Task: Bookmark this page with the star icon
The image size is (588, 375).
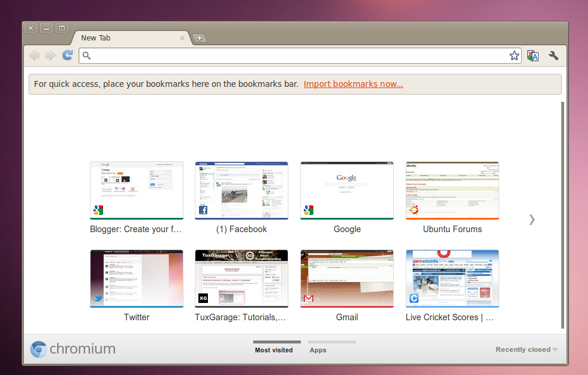Action: click(x=514, y=56)
